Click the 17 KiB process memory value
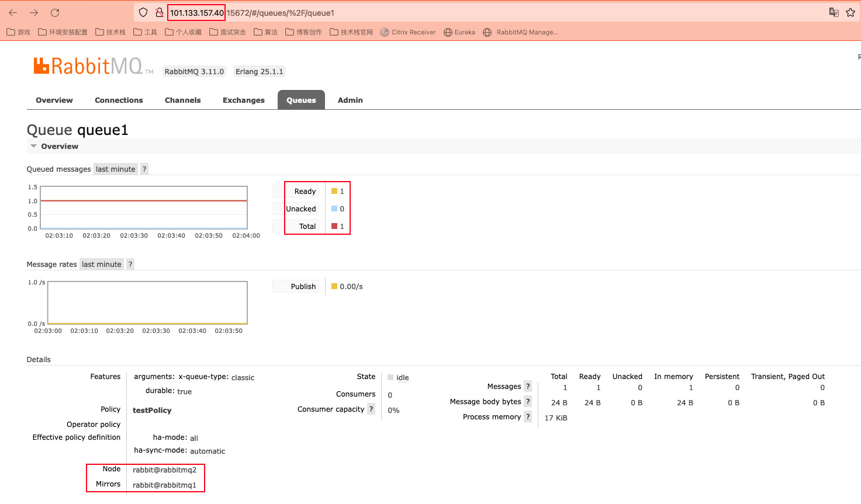This screenshot has width=861, height=504. click(556, 418)
